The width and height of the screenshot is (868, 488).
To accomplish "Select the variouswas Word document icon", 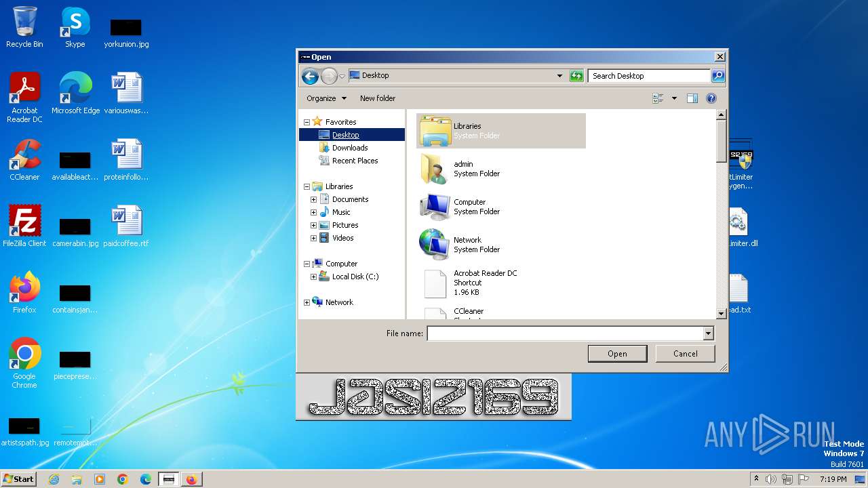I will [x=126, y=94].
